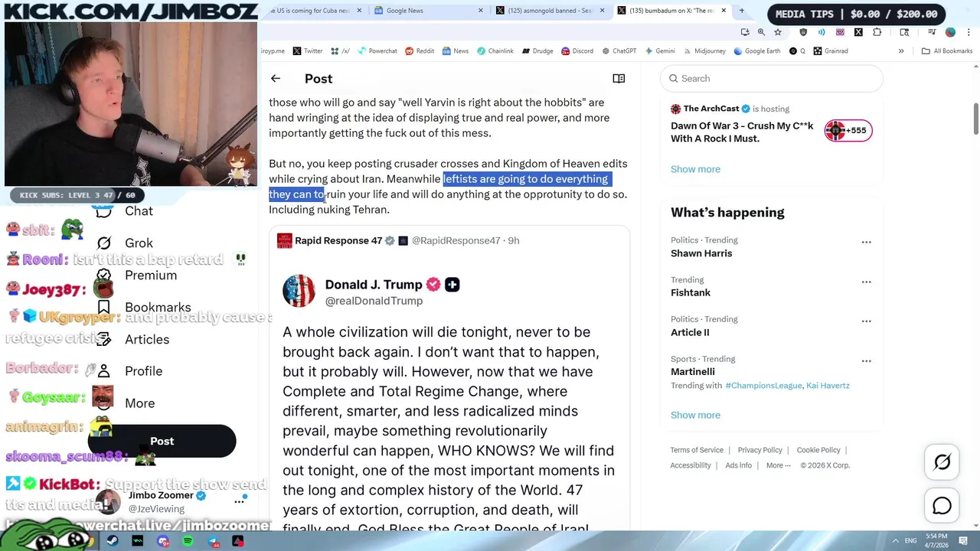Open the Reddit bookmark
Image resolution: width=980 pixels, height=551 pixels.
pyautogui.click(x=419, y=51)
